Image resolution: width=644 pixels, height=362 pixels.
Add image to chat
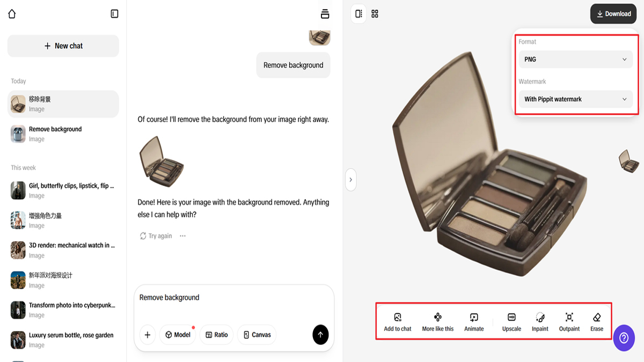[398, 322]
